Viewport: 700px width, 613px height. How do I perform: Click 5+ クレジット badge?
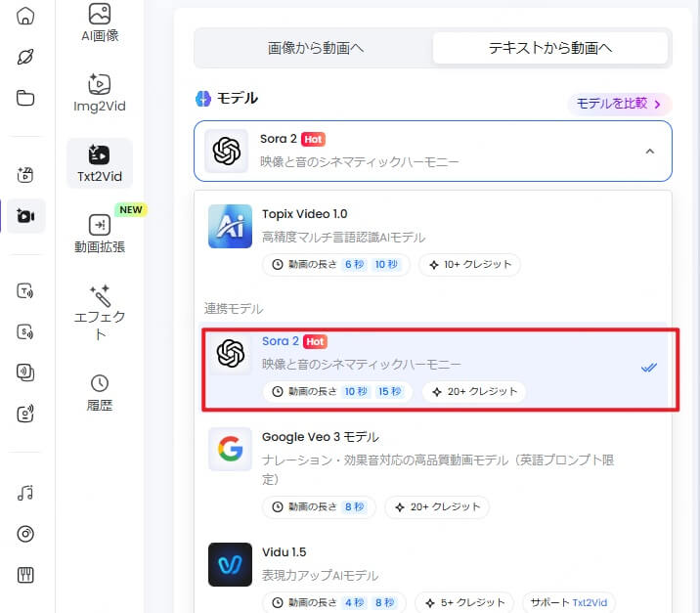[x=464, y=602]
